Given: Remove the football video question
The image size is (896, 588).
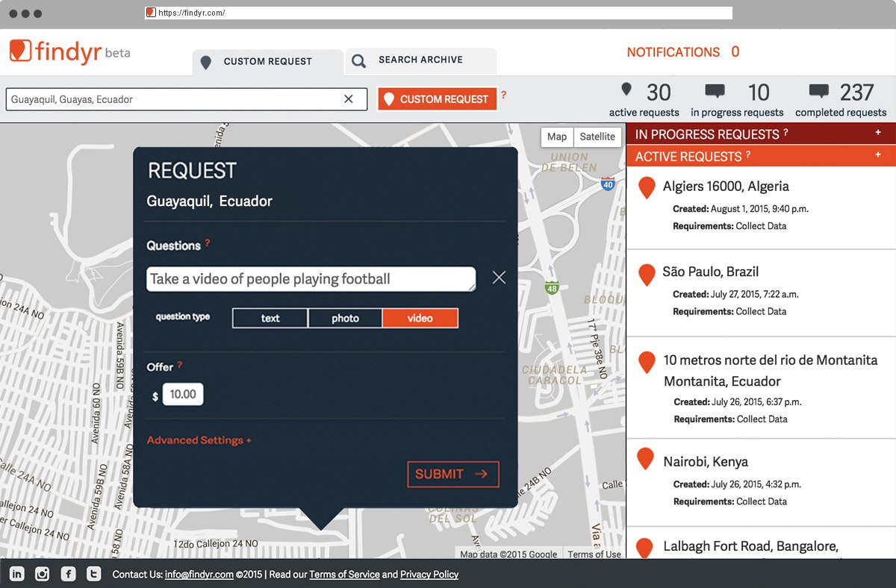Looking at the screenshot, I should click(x=500, y=278).
